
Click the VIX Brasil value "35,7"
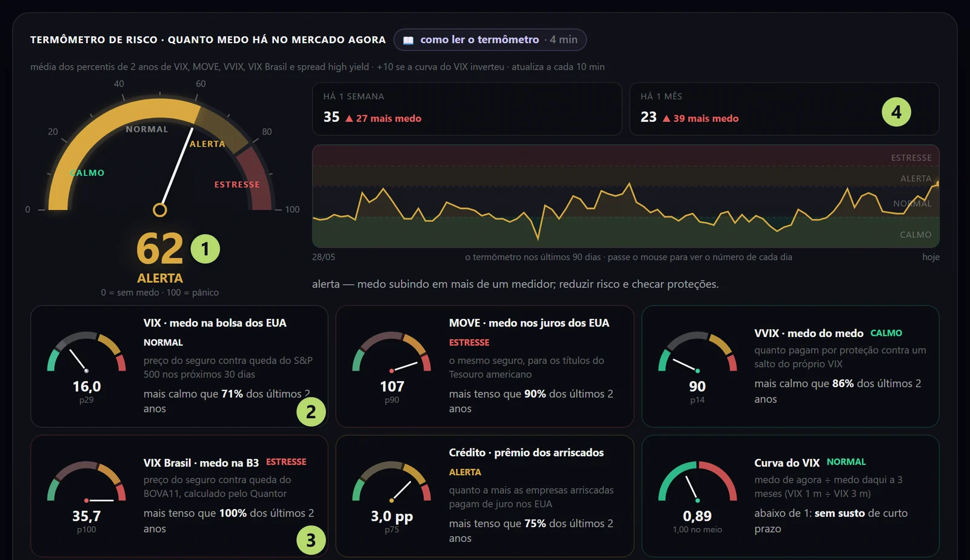pyautogui.click(x=87, y=516)
